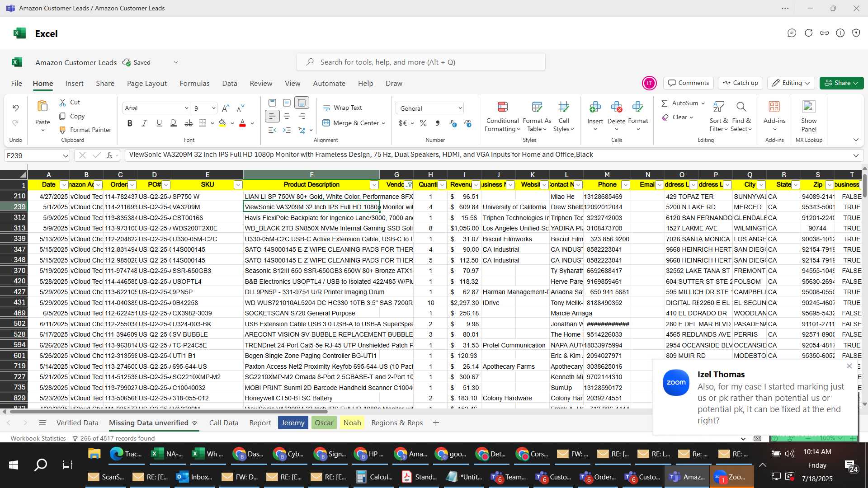Switch to Regions & Reps sheet
Screen dimensions: 868x488
click(397, 423)
